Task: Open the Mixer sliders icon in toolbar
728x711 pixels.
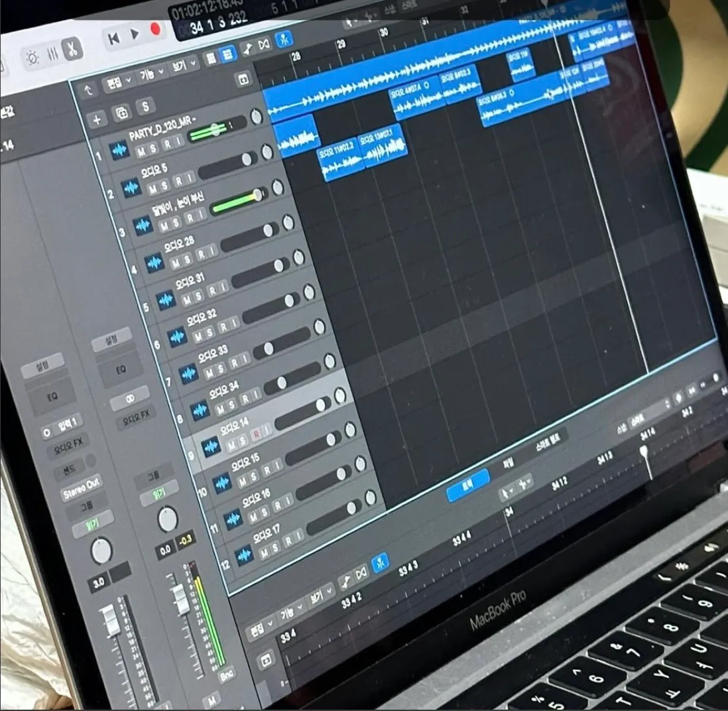Action: click(x=52, y=54)
